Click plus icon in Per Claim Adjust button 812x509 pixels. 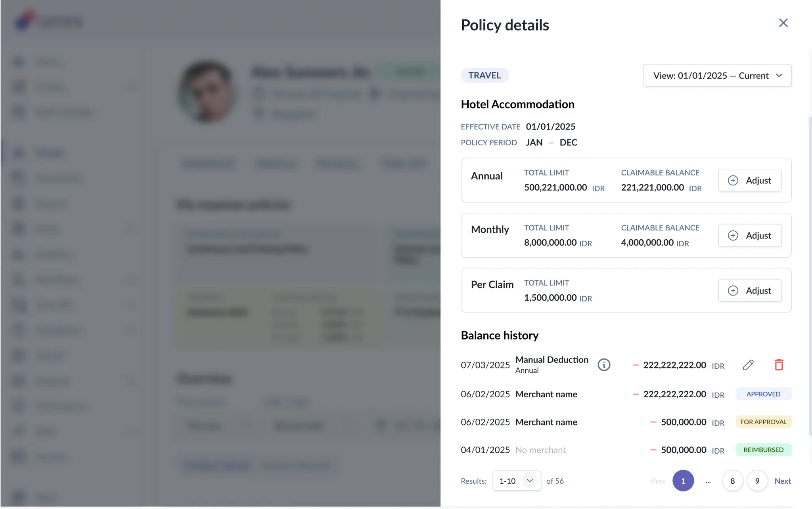click(733, 291)
